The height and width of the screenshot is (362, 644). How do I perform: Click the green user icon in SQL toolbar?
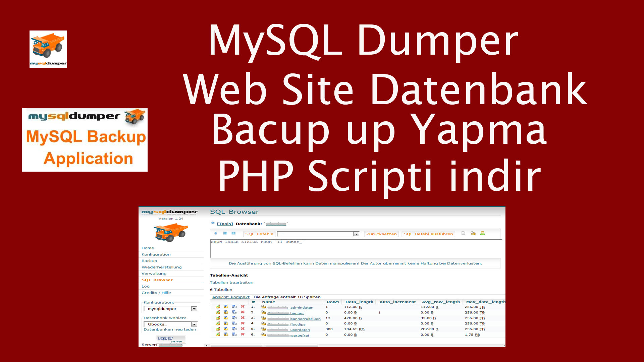click(x=482, y=233)
